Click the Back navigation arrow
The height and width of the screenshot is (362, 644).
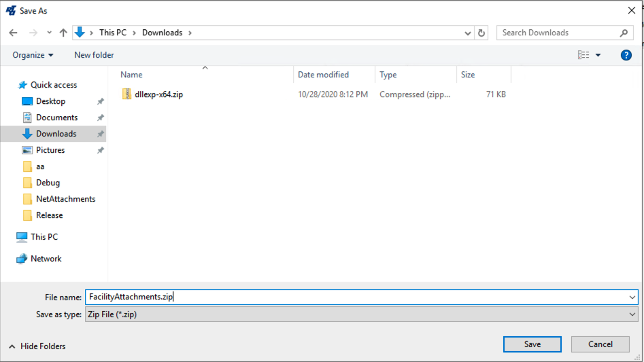(14, 33)
